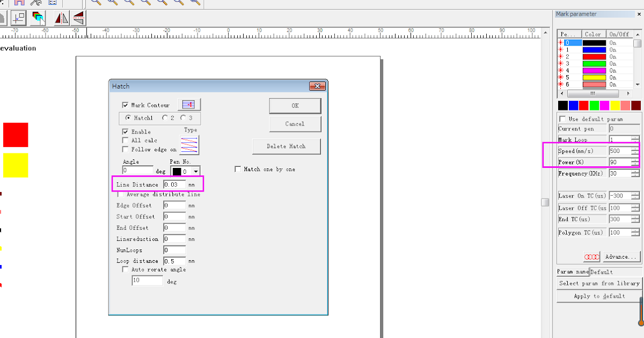Enable Hatch one by one
The image size is (644, 338).
pos(237,168)
